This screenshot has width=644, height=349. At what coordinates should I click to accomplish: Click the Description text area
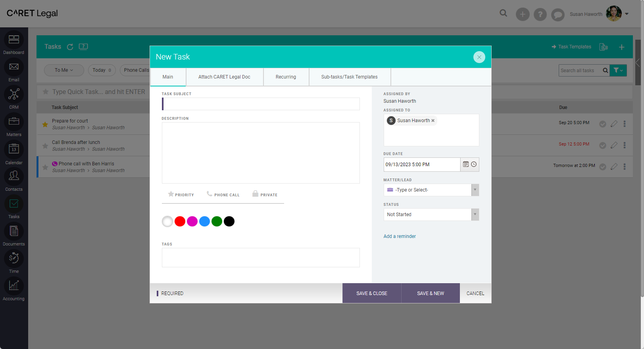click(261, 153)
